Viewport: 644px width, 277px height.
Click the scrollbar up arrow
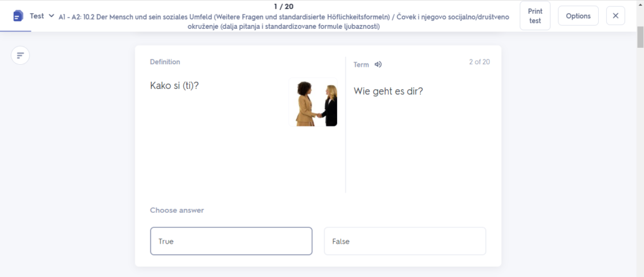point(640,4)
